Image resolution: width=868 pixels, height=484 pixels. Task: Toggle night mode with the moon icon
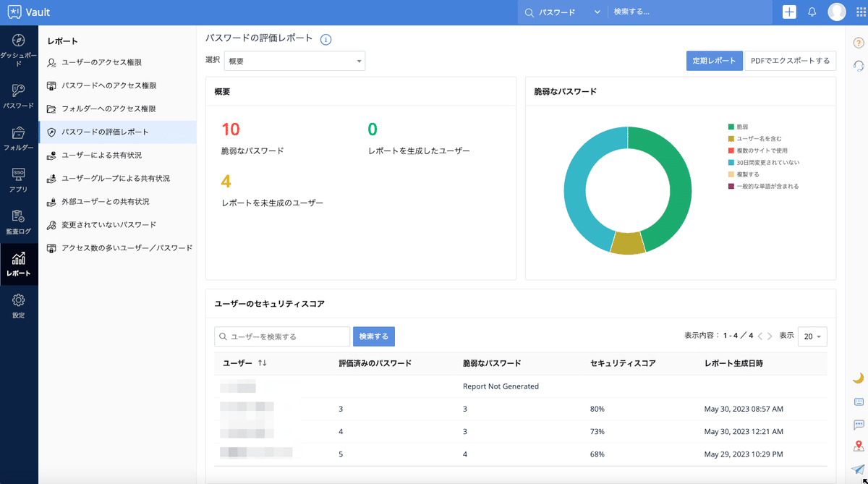(859, 378)
